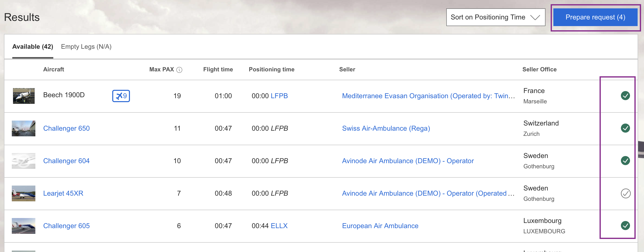Select the Learjet 45XR unchecked circle

tap(625, 193)
